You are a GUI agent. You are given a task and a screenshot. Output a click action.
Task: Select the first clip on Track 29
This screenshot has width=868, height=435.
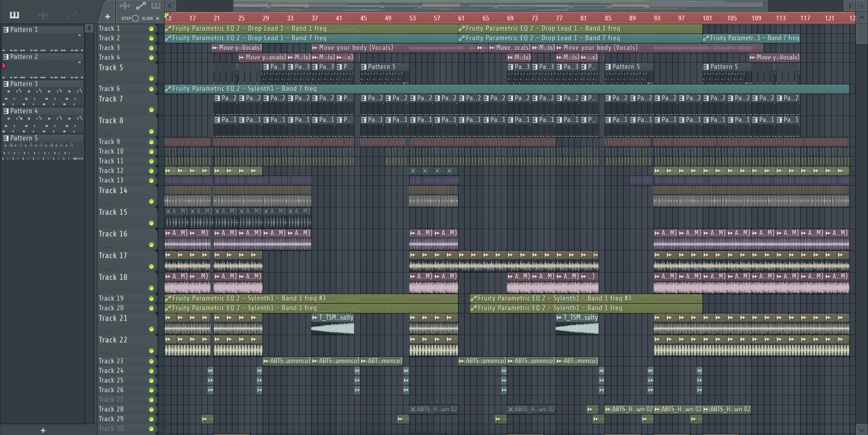coord(207,419)
